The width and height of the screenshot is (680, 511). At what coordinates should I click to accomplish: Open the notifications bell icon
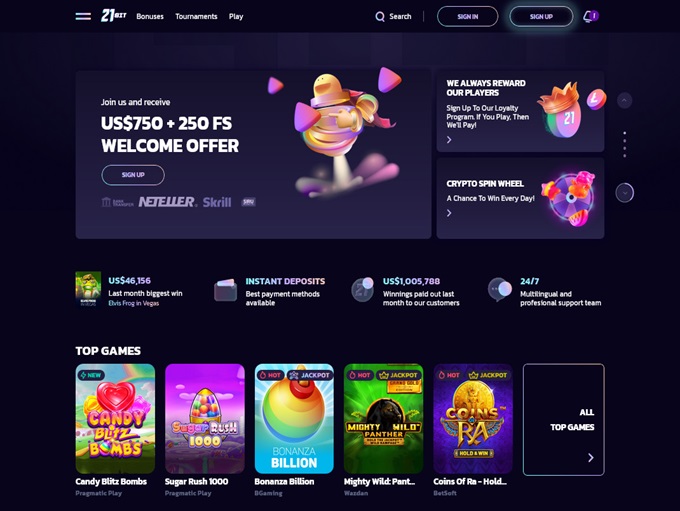point(591,16)
